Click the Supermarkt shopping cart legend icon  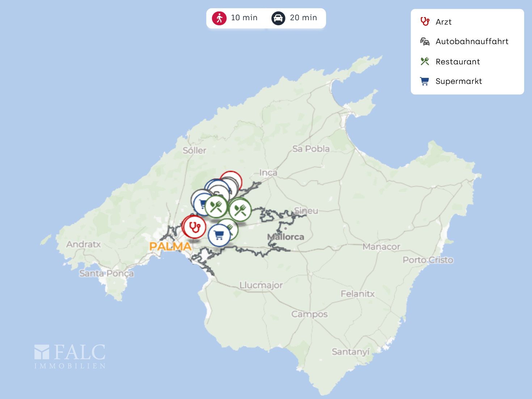[x=425, y=81]
